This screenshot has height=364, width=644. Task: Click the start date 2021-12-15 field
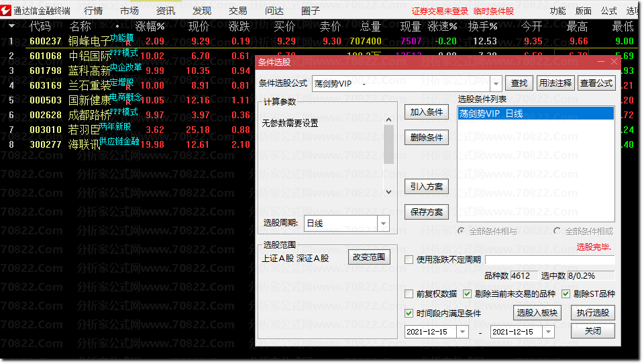point(431,332)
